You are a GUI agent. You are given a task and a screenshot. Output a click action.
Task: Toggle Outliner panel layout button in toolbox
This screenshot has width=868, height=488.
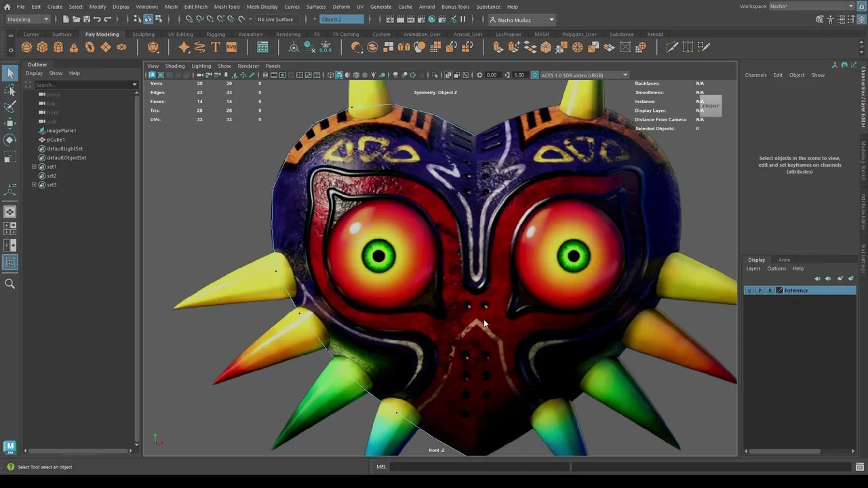10,262
